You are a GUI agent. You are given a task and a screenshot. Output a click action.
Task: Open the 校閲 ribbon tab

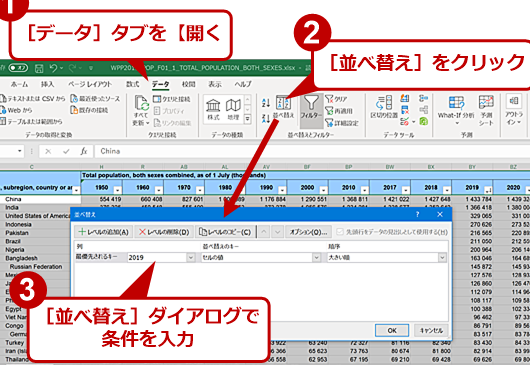click(x=189, y=84)
